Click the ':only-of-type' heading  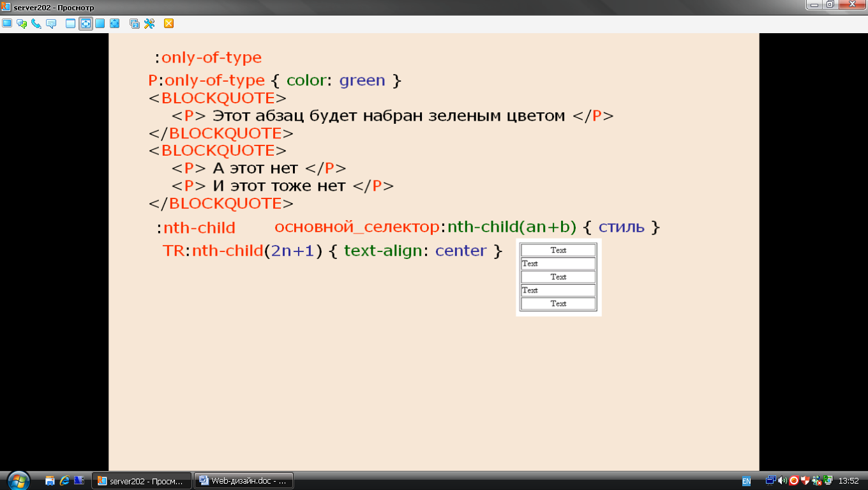(x=209, y=57)
